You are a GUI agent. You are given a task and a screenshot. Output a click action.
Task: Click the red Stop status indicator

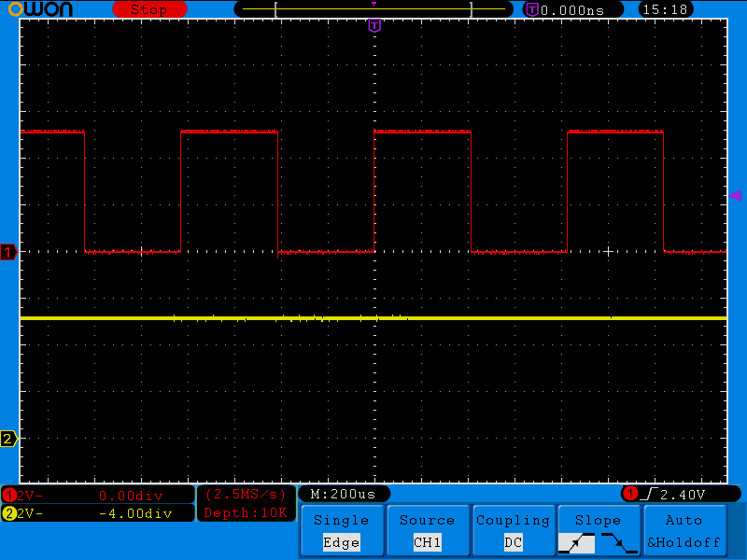[x=149, y=9]
